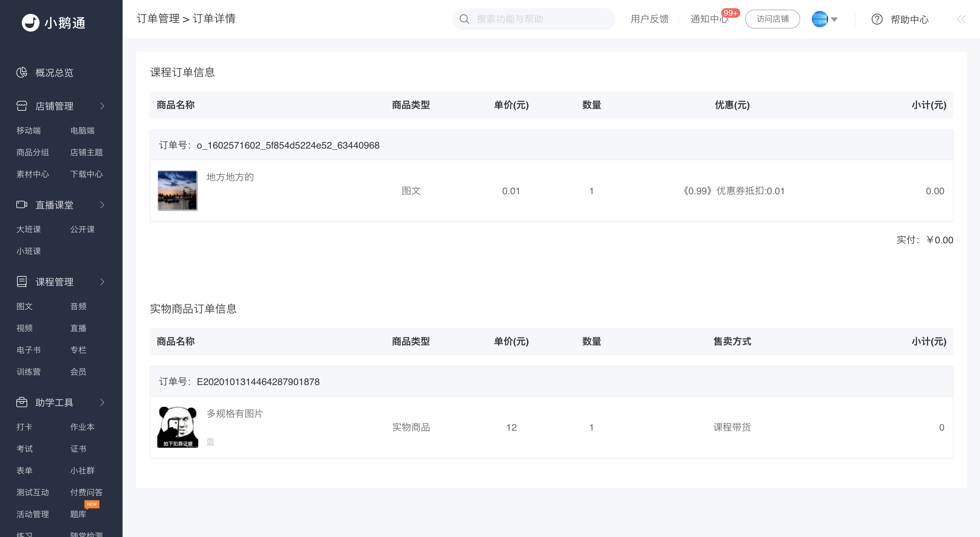
Task: Select 店铺管理 menu section
Action: (54, 106)
